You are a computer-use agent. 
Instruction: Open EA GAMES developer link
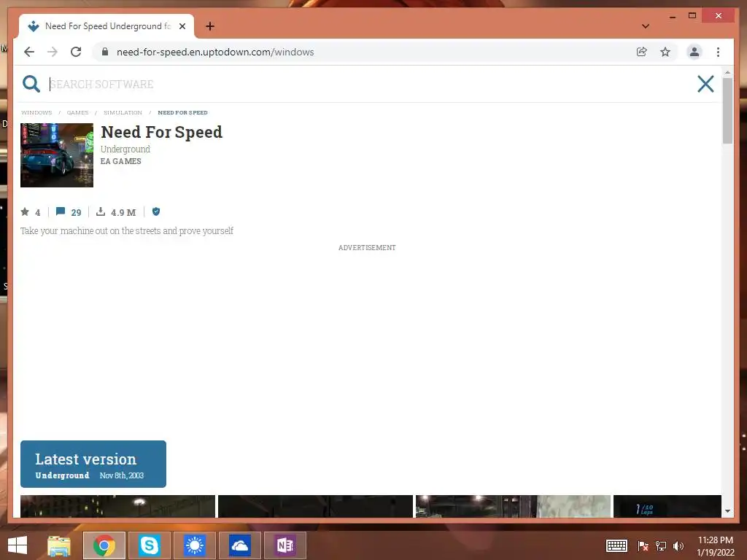tap(120, 161)
